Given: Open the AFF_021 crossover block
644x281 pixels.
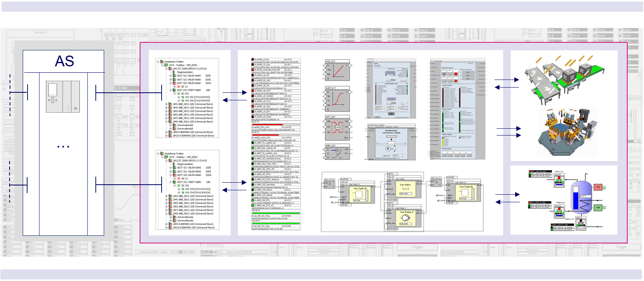Looking at the screenshot, I should pos(337,128).
